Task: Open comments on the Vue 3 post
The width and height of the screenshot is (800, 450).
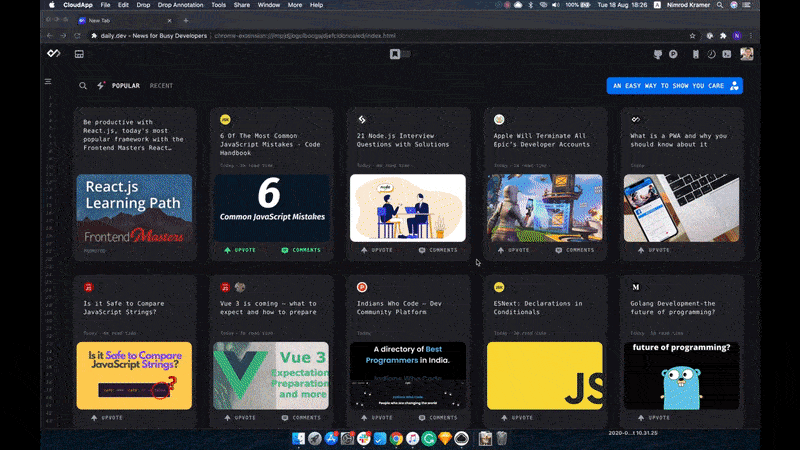Action: tap(301, 417)
